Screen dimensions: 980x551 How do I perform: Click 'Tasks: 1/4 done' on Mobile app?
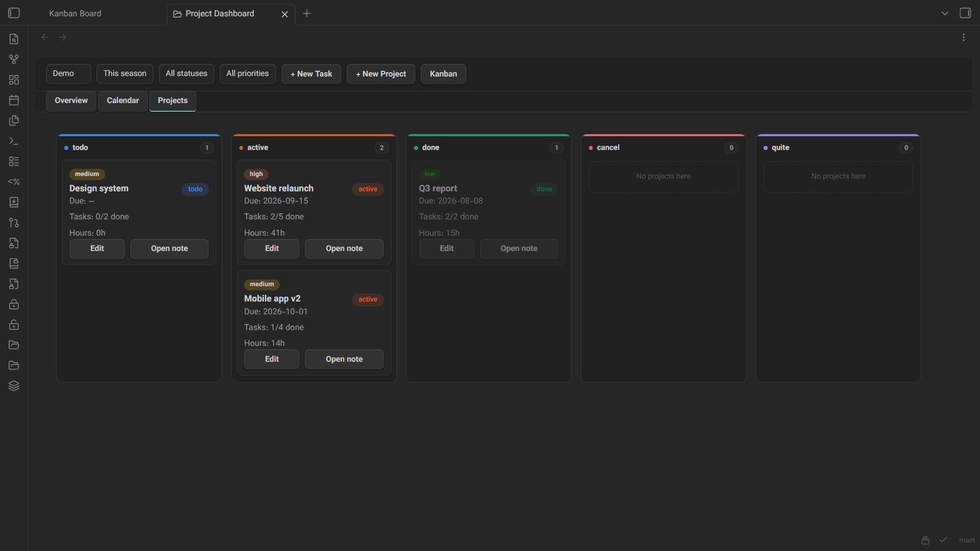(274, 328)
